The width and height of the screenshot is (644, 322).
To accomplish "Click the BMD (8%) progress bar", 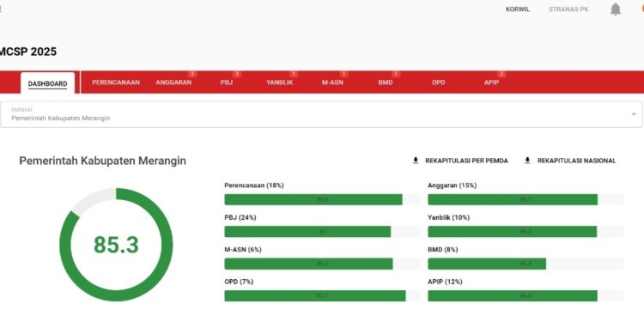I will (526, 264).
